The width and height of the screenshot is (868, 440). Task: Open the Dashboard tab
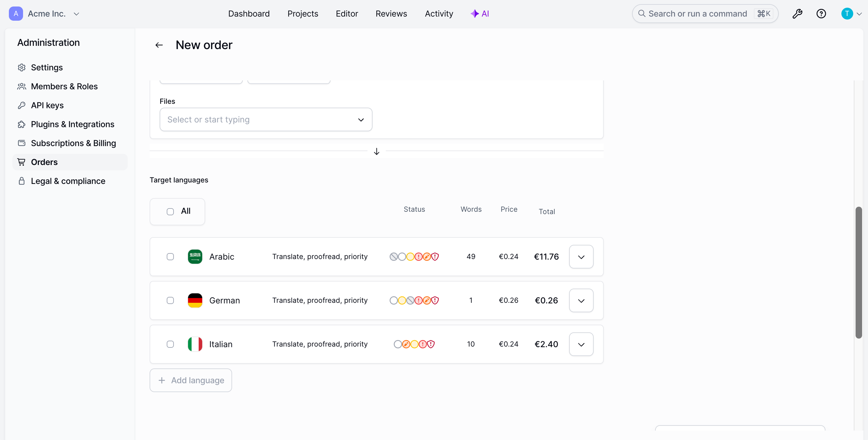click(249, 14)
